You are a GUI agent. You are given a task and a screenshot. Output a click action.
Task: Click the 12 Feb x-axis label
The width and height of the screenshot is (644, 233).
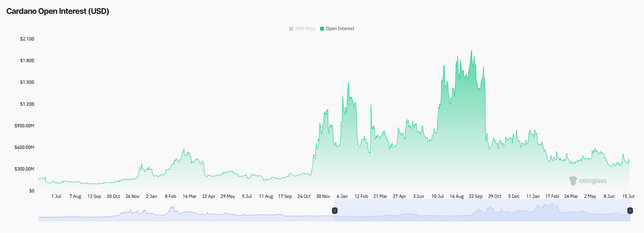361,197
